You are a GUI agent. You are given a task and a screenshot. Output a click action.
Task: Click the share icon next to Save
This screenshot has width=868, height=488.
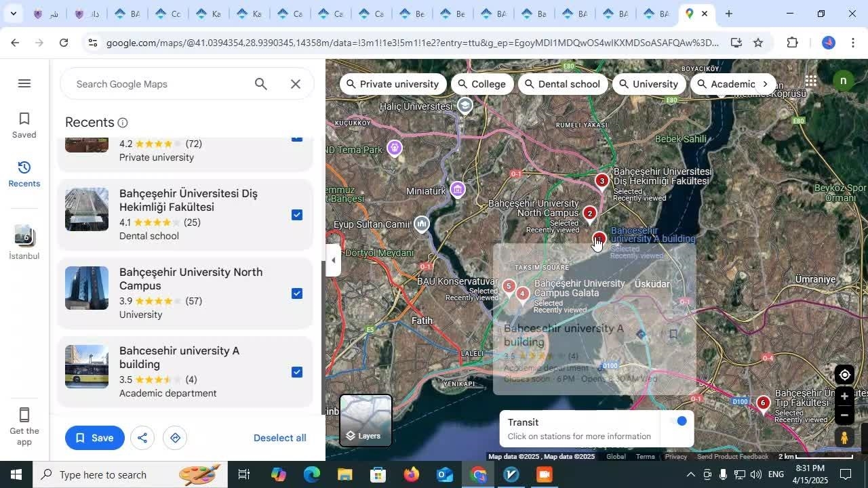[x=142, y=438]
